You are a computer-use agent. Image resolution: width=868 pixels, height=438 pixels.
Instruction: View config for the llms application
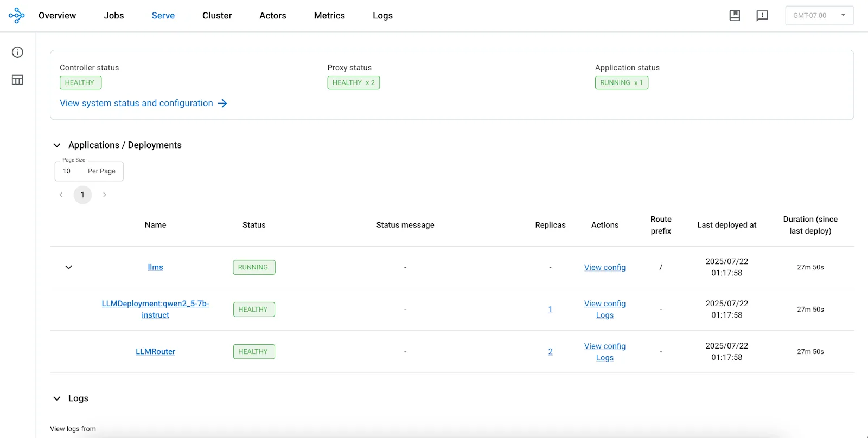tap(604, 267)
